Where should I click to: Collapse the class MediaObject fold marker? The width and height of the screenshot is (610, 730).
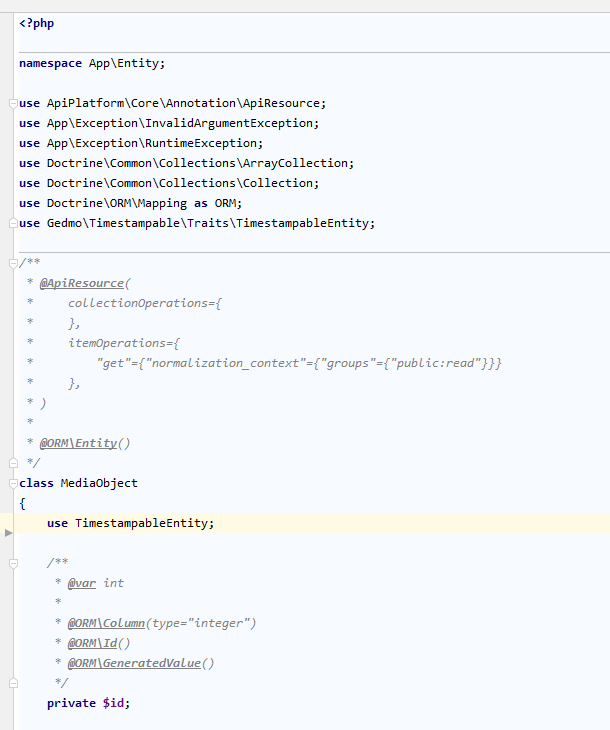(x=13, y=483)
